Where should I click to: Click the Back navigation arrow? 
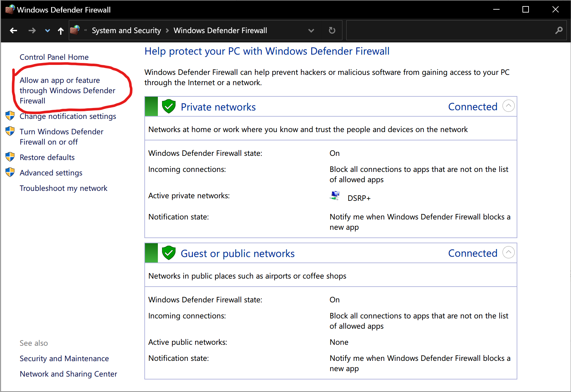14,31
